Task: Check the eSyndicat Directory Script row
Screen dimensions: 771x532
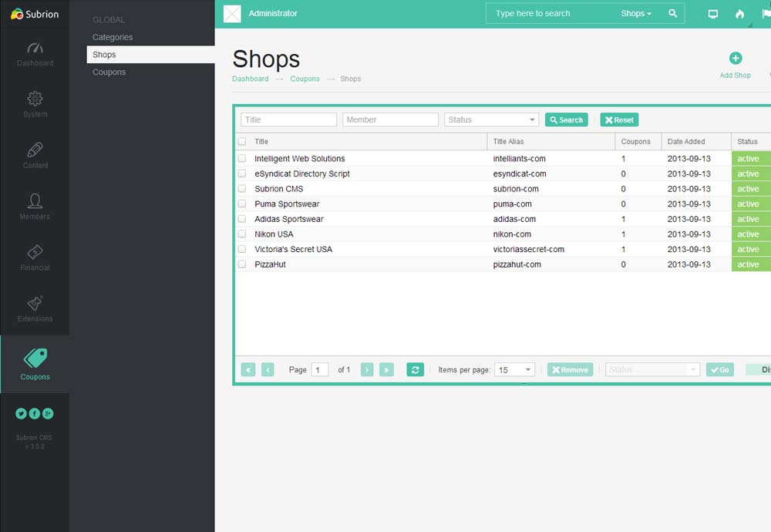Action: (x=242, y=173)
